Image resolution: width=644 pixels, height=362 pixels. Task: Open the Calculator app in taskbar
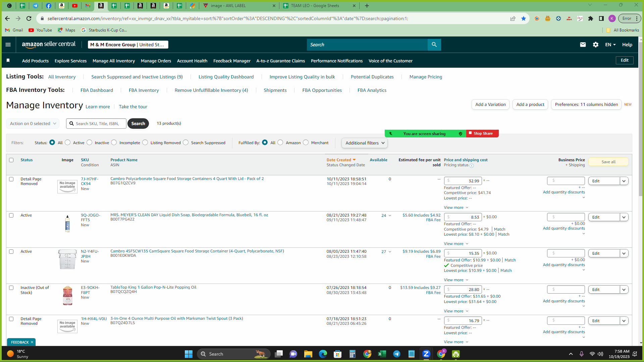[x=352, y=354]
